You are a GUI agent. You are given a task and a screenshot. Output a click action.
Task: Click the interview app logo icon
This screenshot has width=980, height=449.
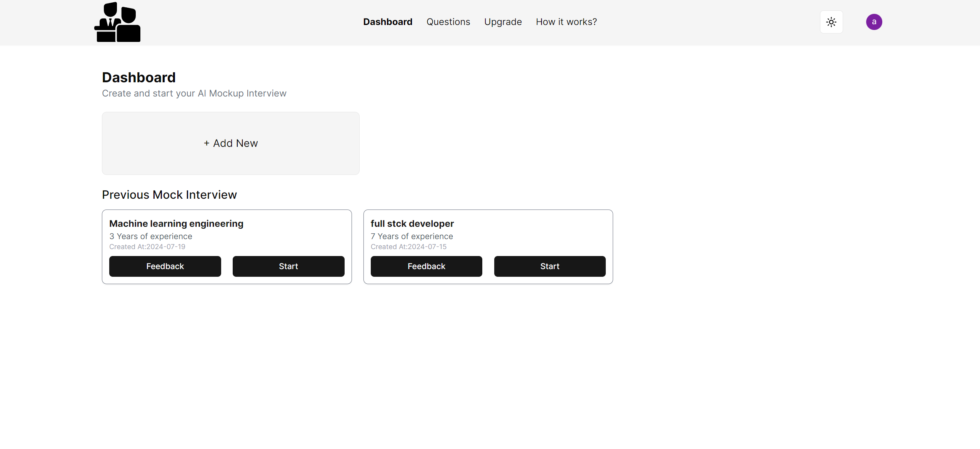point(117,22)
